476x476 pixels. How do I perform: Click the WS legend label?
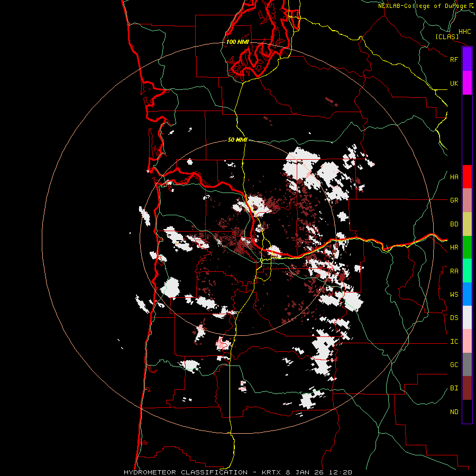pos(454,295)
